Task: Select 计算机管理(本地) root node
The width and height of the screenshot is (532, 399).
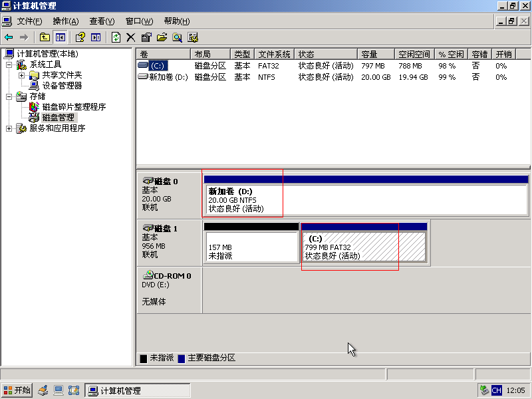Action: 47,54
